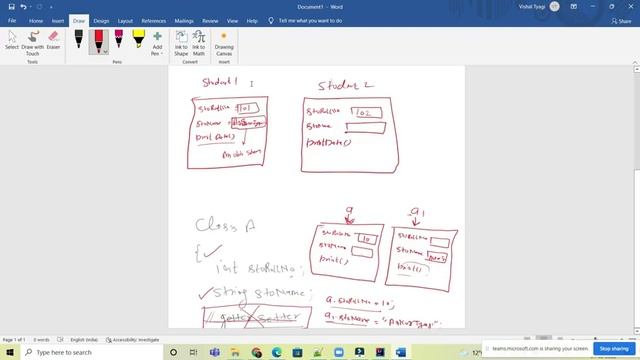Open the red pen options arrow
The image size is (640, 360).
pos(105,52)
